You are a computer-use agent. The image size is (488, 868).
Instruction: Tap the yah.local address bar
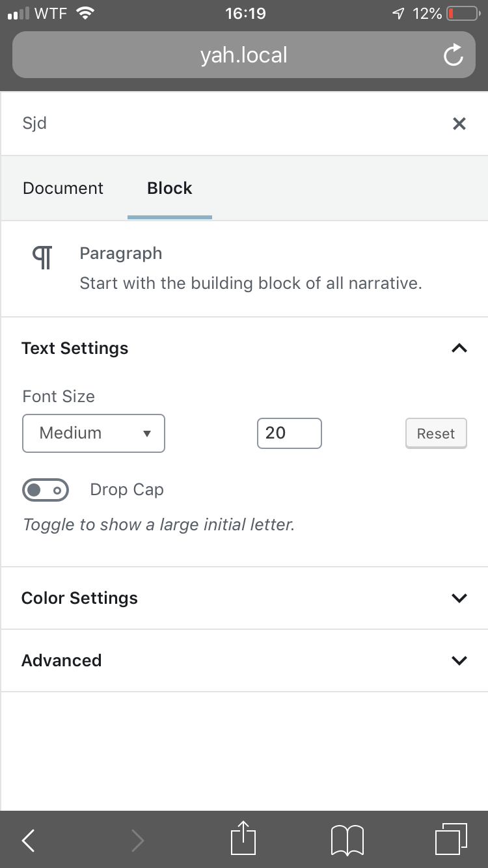pyautogui.click(x=244, y=55)
